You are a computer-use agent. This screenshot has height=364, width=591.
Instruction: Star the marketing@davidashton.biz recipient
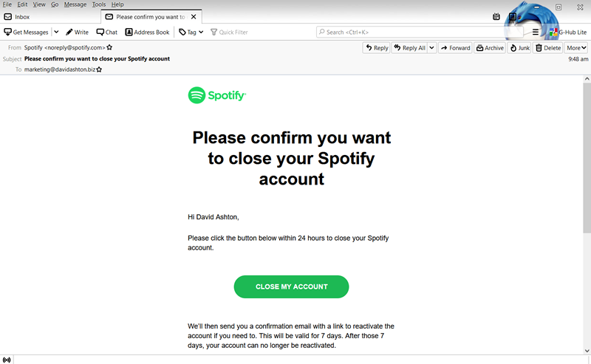coord(99,69)
